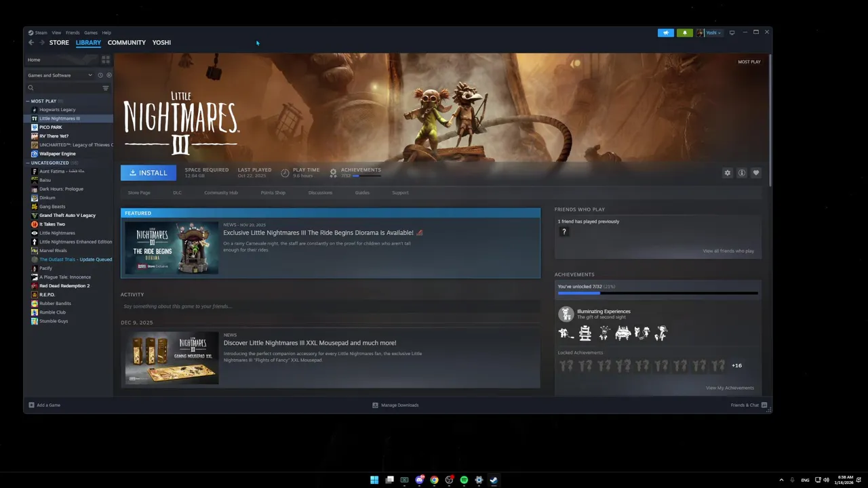Screen dimensions: 868x488
Task: Go back with the left arrow
Action: tap(31, 43)
